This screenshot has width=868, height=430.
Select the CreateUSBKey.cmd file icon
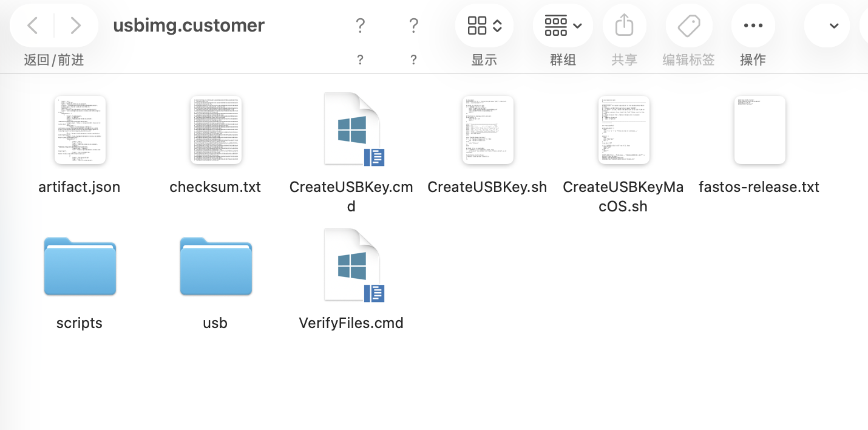click(x=351, y=129)
